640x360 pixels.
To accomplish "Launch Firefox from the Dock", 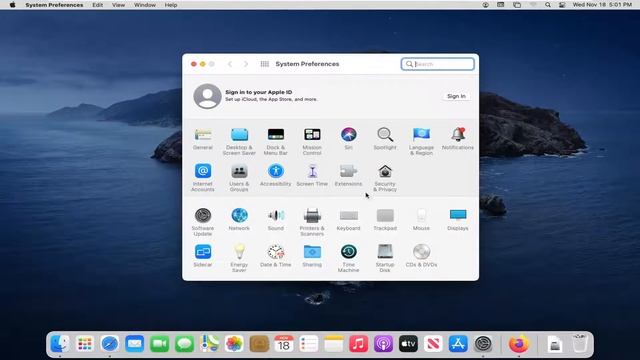I will (x=518, y=344).
